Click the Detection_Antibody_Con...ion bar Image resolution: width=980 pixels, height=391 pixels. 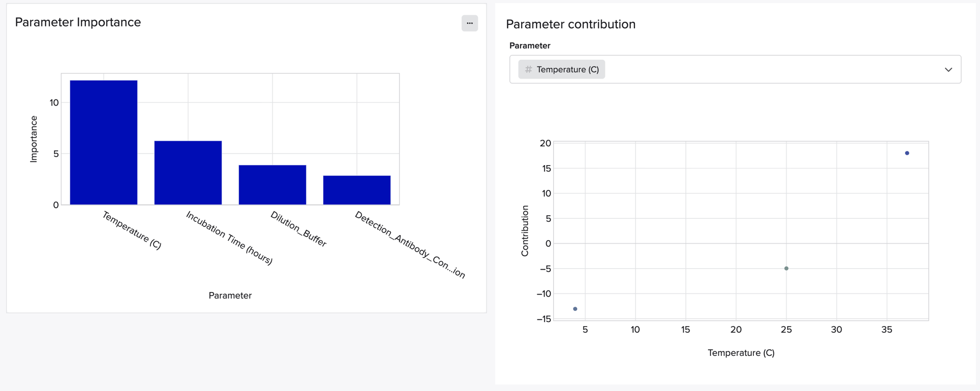[x=356, y=190]
